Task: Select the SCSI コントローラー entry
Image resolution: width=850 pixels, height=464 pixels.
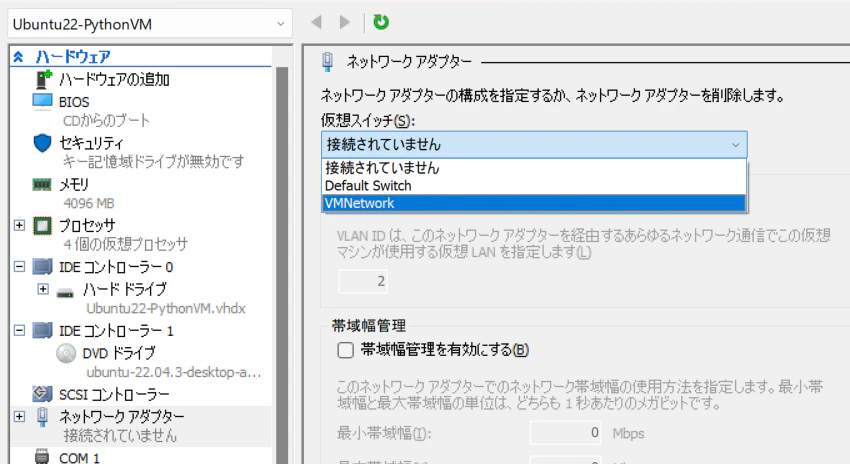Action: 114,394
